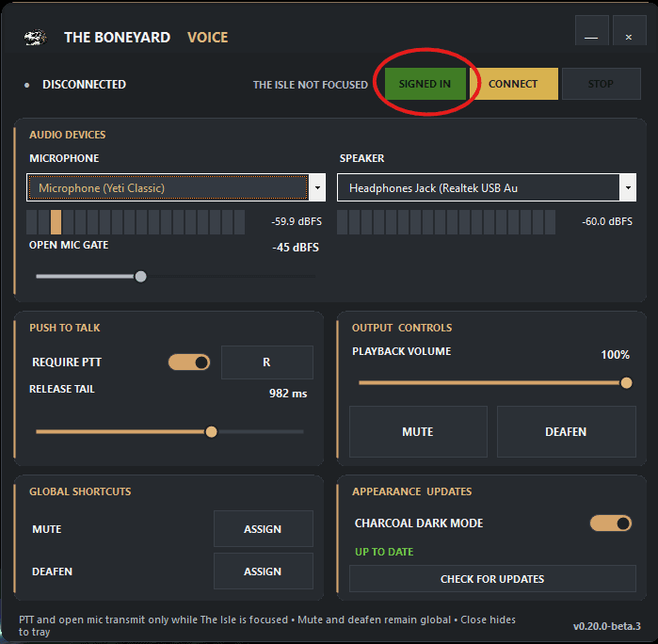658x644 pixels.
Task: Click the OUTPUT CONTROLS section heading
Action: point(402,328)
